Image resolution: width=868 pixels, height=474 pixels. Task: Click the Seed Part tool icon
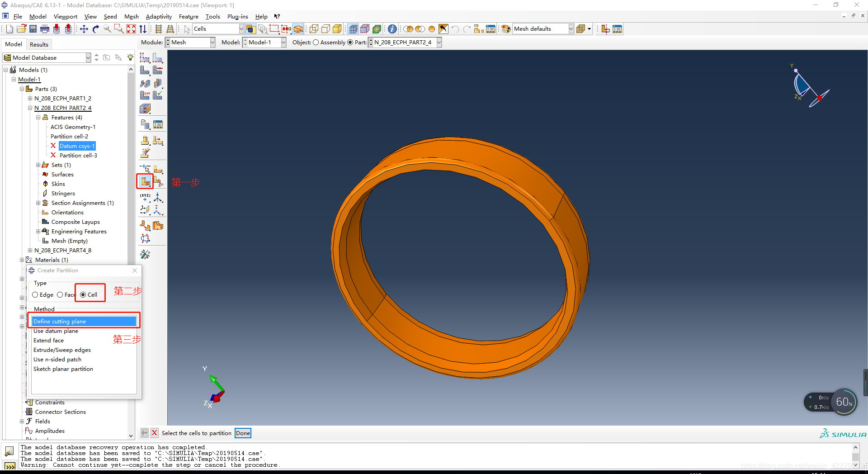tap(145, 57)
